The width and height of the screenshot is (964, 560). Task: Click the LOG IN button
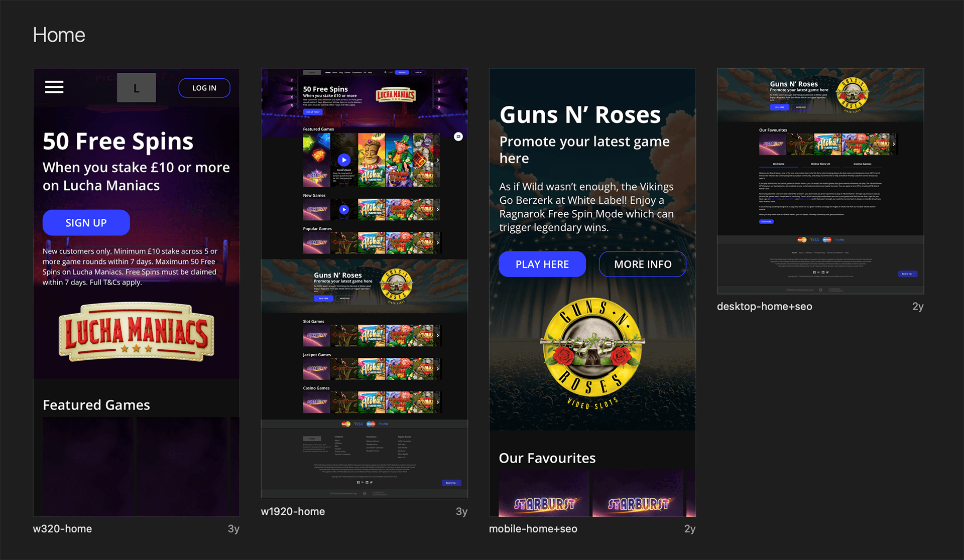pyautogui.click(x=204, y=88)
